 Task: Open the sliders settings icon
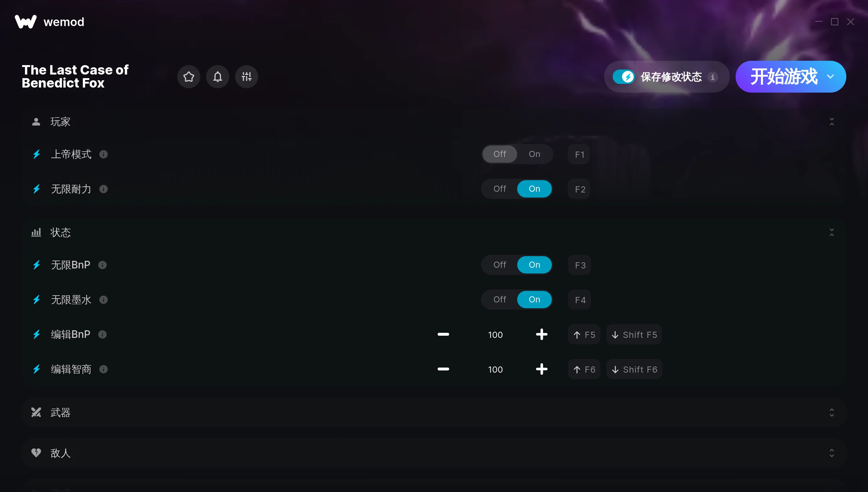(x=246, y=77)
